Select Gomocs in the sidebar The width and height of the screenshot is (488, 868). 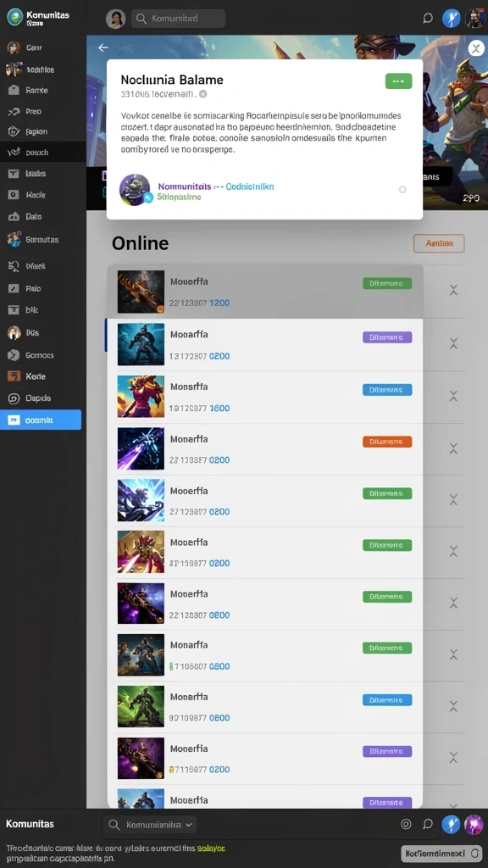pyautogui.click(x=39, y=355)
